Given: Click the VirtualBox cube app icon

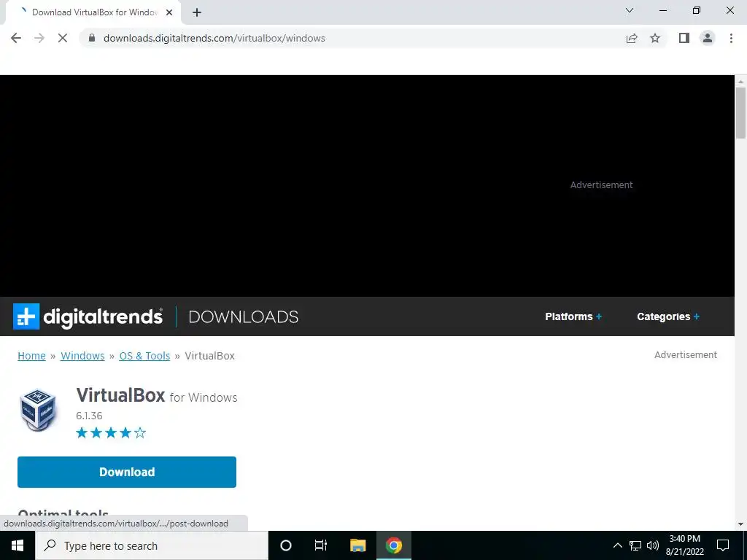Looking at the screenshot, I should tap(38, 410).
